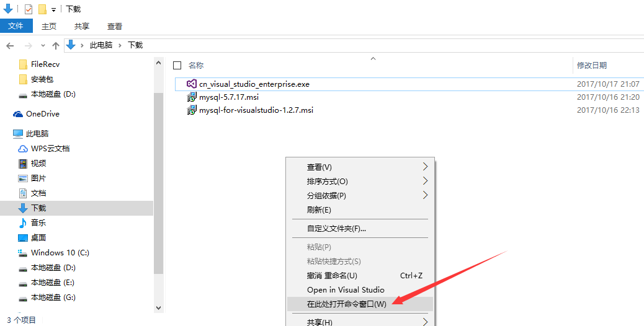This screenshot has height=326, width=644.
Task: Select upper 本地磁盘 (D:) quick access entry
Action: pyautogui.click(x=53, y=94)
